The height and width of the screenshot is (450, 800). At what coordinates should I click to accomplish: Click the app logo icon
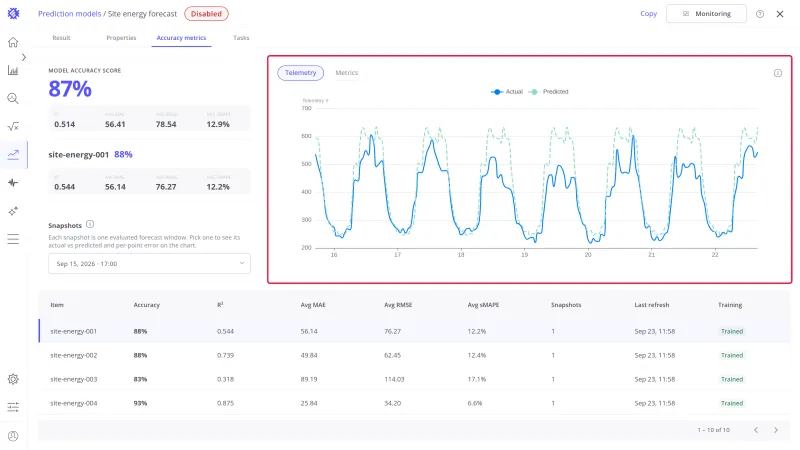click(x=13, y=14)
